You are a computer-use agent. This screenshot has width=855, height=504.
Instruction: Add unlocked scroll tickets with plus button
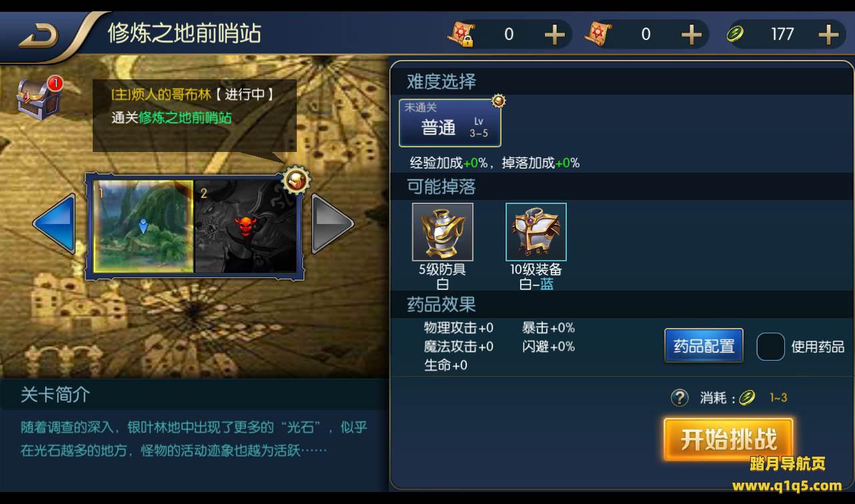[692, 34]
